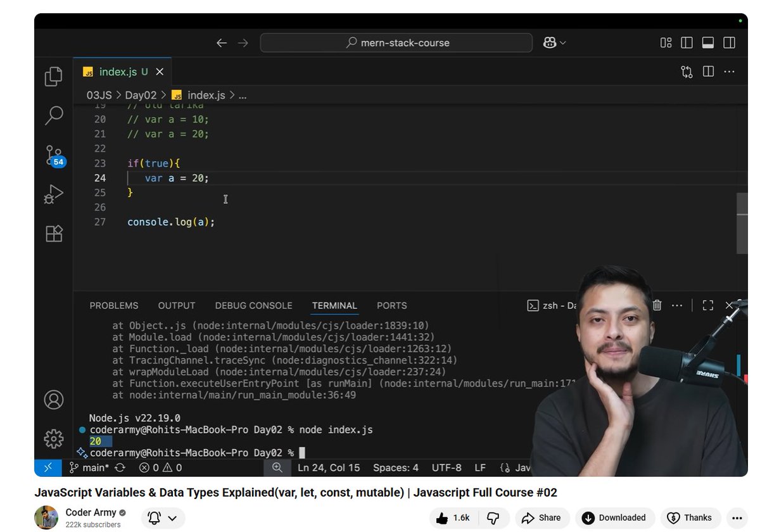Click the editor vertical scrollbar thumb

coord(742,223)
